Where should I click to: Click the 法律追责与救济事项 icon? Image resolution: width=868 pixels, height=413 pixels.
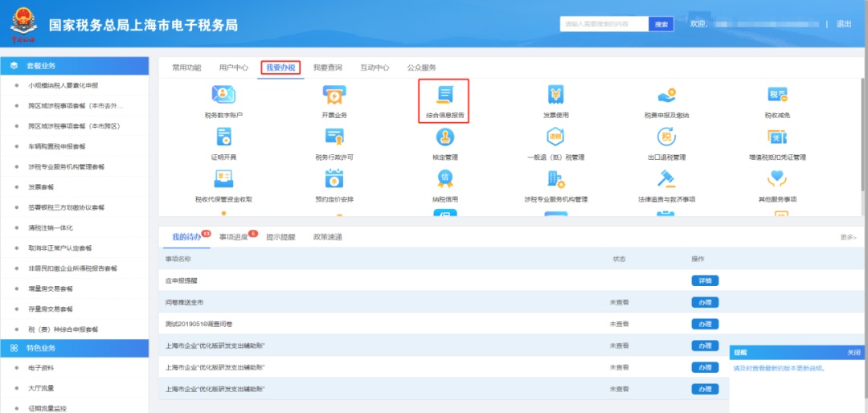[666, 178]
